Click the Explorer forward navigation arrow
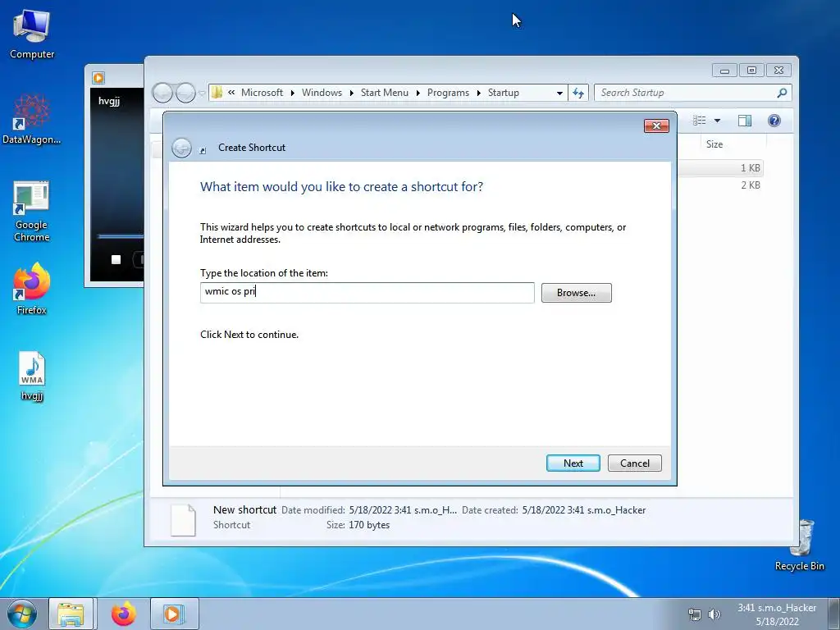Screen dimensions: 840x630 185,93
